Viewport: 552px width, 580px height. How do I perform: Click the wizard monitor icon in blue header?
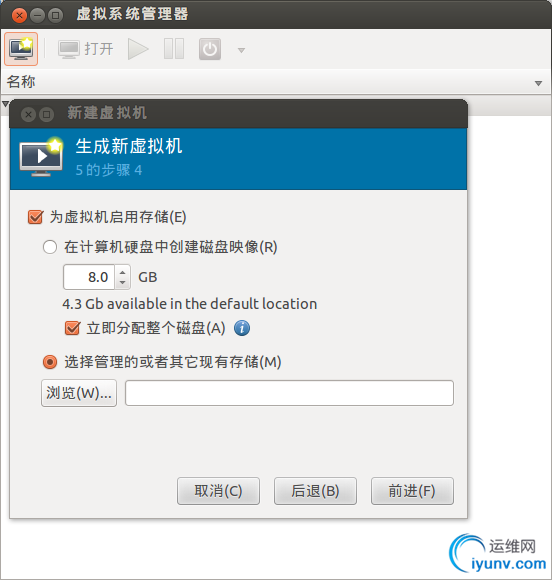pyautogui.click(x=41, y=157)
